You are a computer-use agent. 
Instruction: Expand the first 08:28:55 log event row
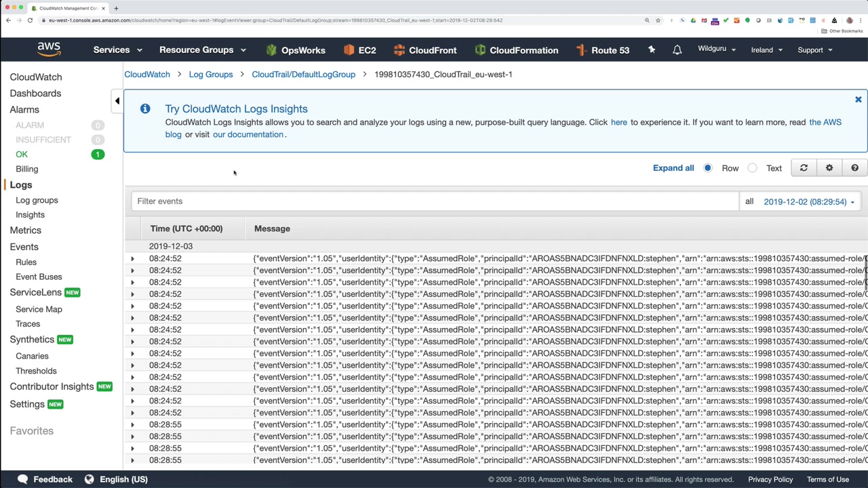tap(133, 424)
